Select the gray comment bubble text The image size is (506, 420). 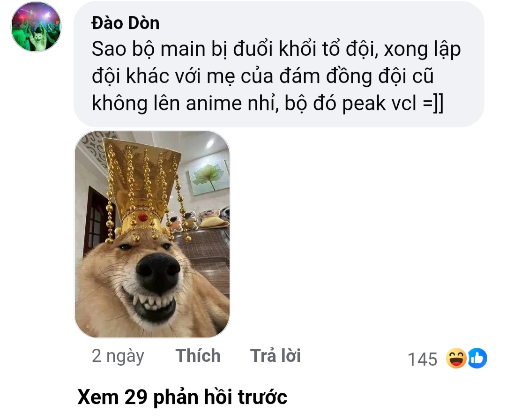pyautogui.click(x=279, y=64)
